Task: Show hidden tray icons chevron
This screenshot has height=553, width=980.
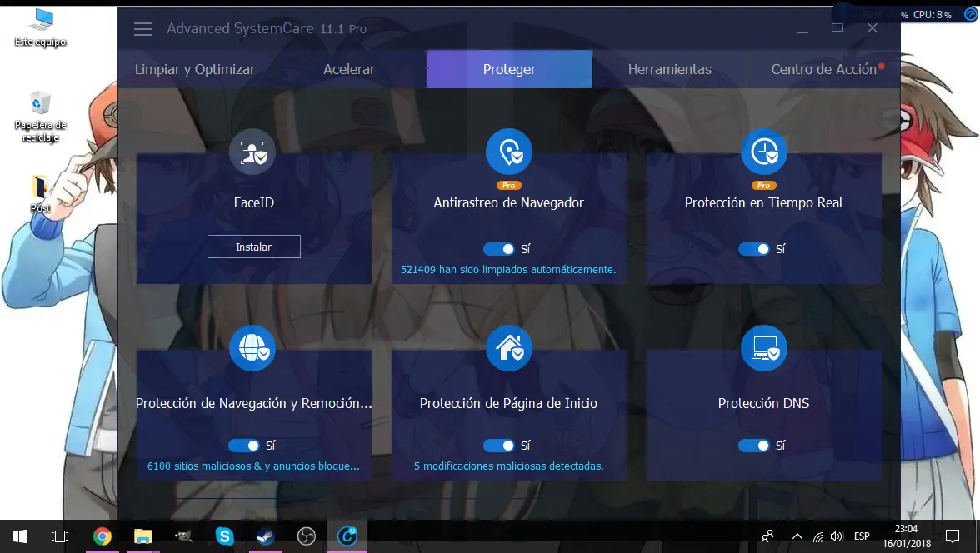Action: pos(797,536)
